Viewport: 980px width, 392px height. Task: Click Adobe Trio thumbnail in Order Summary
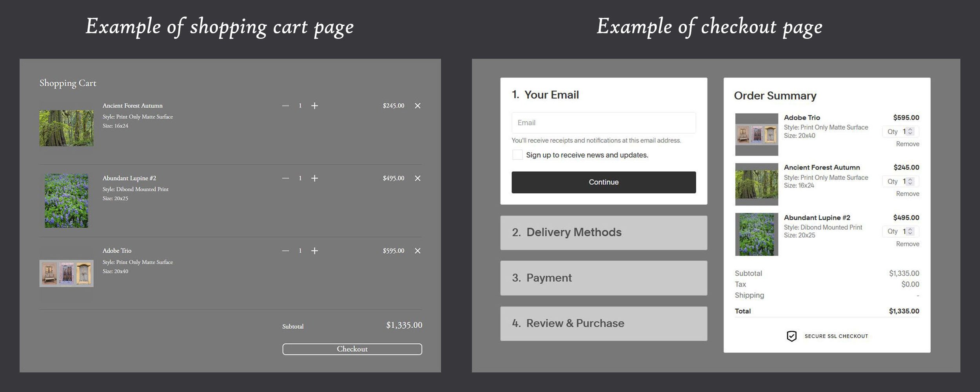(757, 134)
